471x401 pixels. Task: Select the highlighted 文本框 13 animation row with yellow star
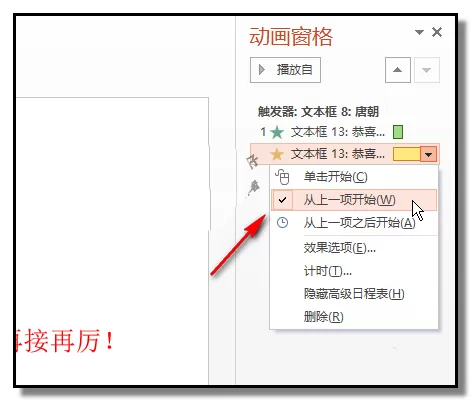(x=345, y=154)
